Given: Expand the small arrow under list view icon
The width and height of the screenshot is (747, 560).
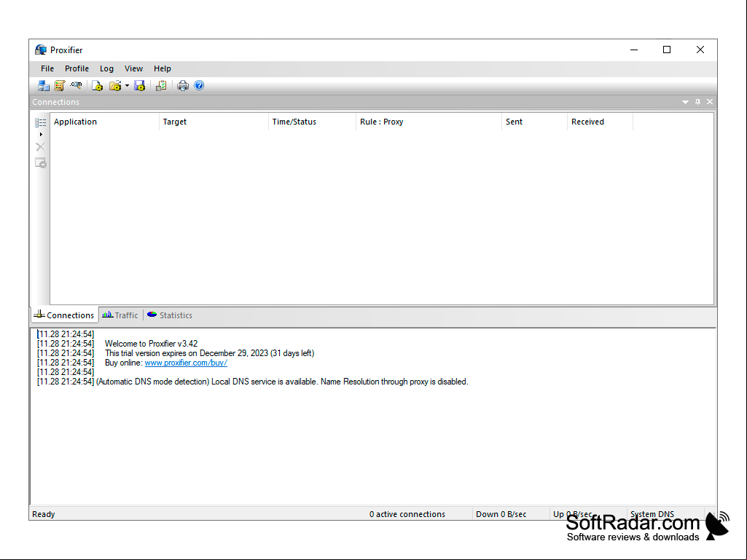Looking at the screenshot, I should click(x=41, y=134).
